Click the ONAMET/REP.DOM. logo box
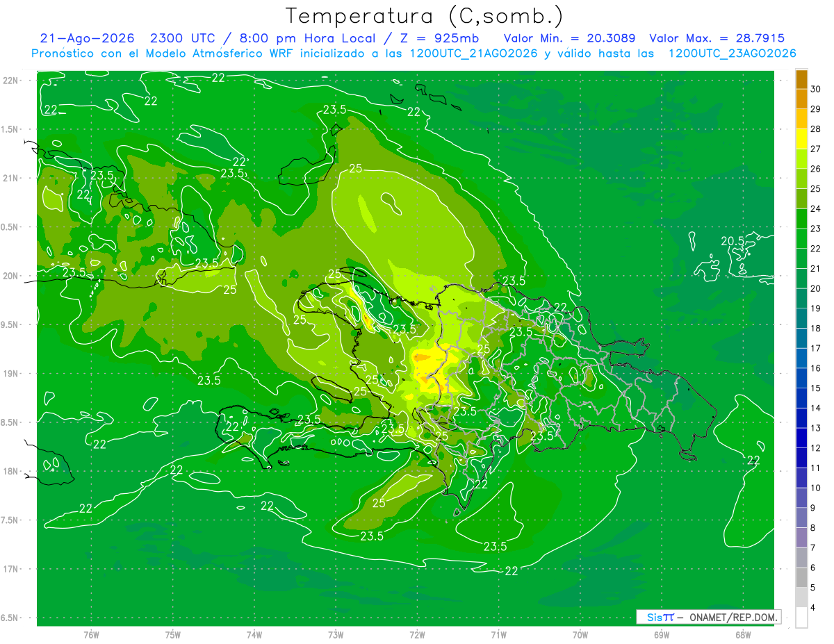Viewport: 834px width, 644px height. tap(708, 617)
